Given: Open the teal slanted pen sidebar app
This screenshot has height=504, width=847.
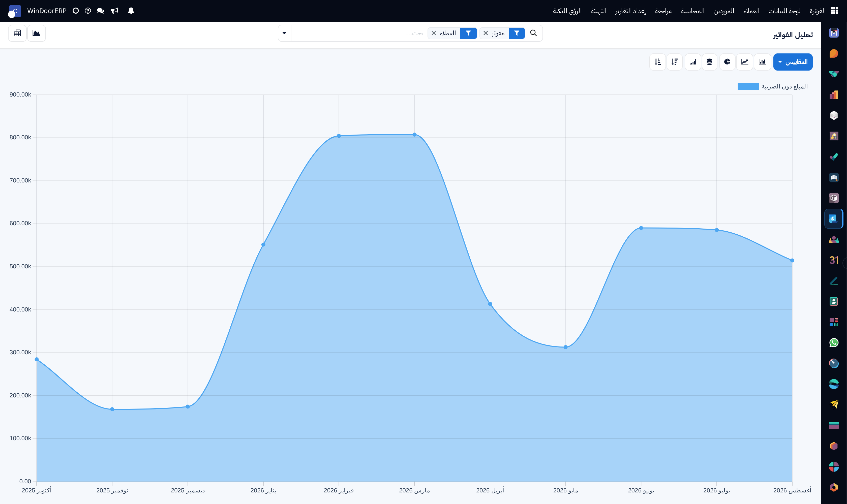Looking at the screenshot, I should point(834,281).
